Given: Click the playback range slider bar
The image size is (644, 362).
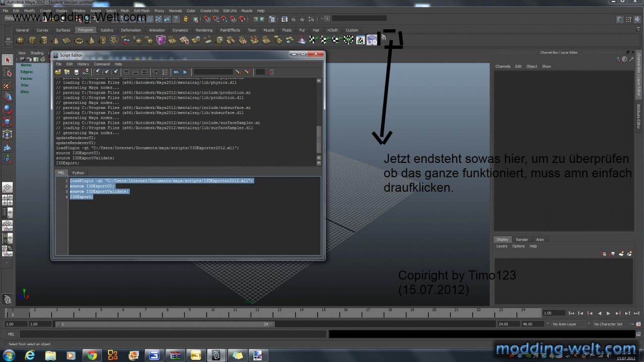Looking at the screenshot, I should 164,324.
